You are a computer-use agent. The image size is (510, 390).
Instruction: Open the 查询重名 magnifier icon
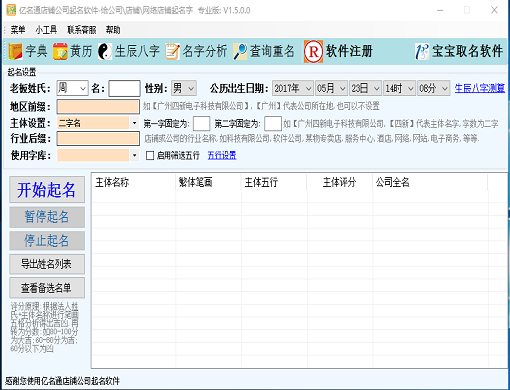click(x=240, y=51)
